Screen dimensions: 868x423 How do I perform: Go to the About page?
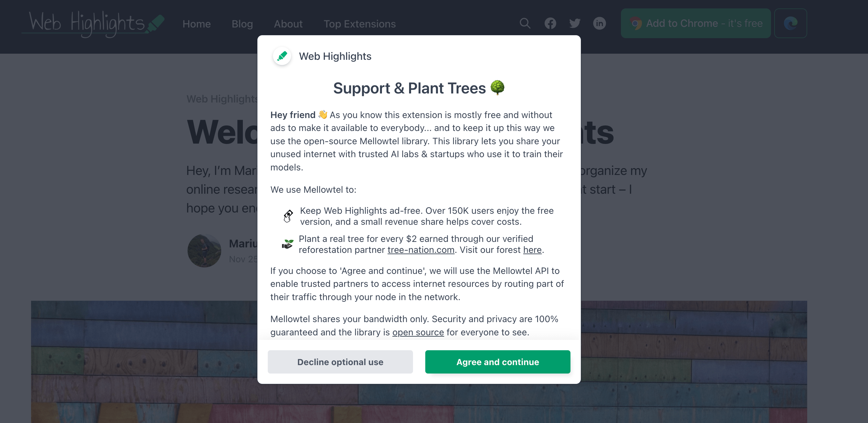[288, 24]
